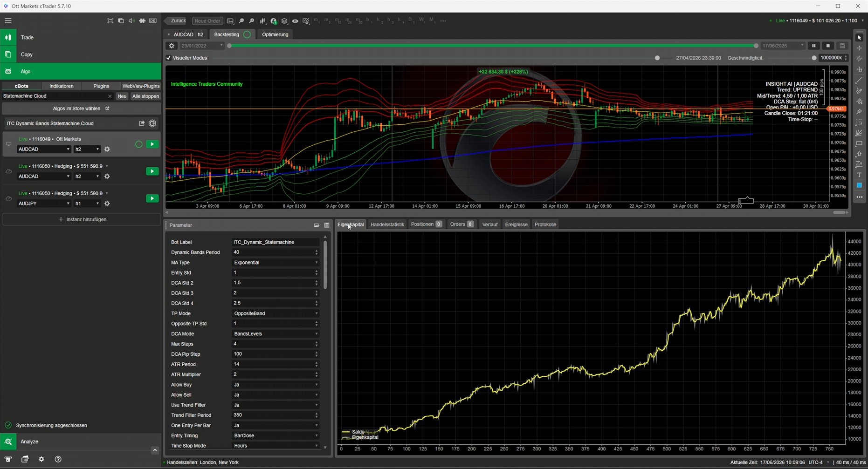868x469 pixels.
Task: Start the AUDCAD h2 Hedging instance
Action: pos(152,171)
